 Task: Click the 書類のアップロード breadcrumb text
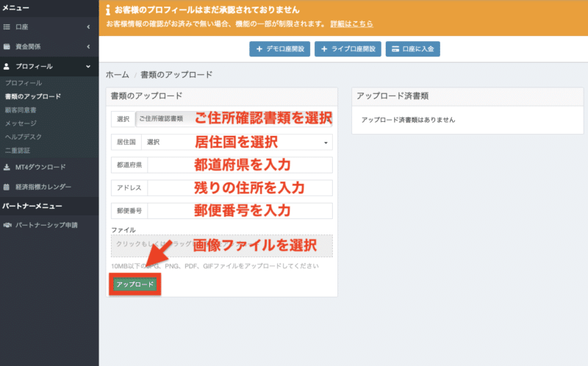pos(176,75)
